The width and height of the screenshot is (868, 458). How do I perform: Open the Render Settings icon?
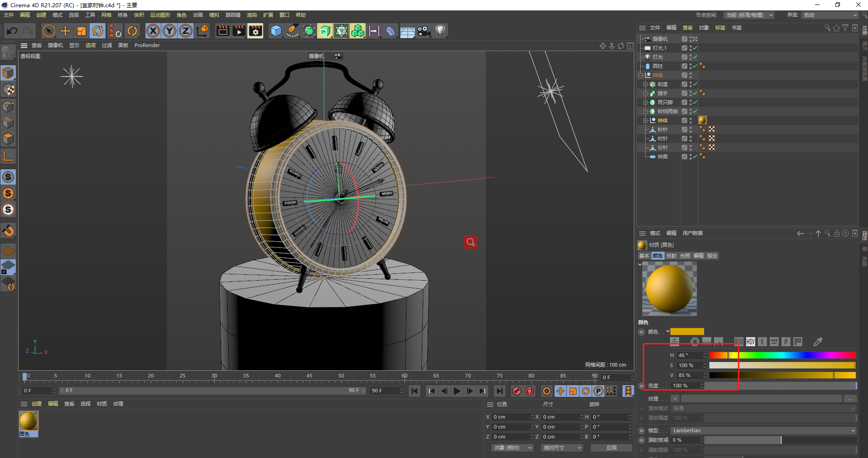tap(255, 31)
